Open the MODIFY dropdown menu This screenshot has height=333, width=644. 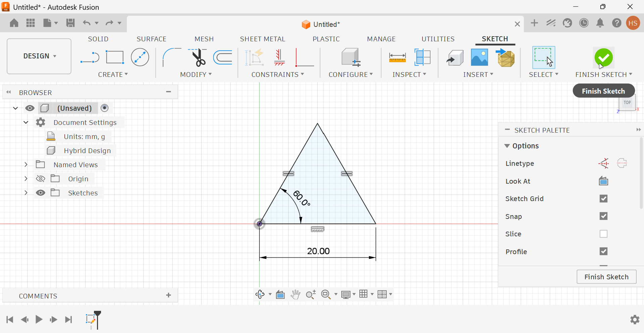[196, 75]
